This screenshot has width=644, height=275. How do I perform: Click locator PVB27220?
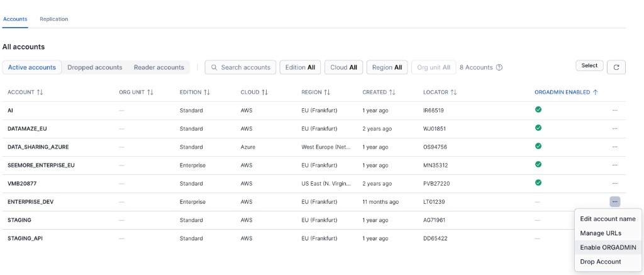pos(436,183)
